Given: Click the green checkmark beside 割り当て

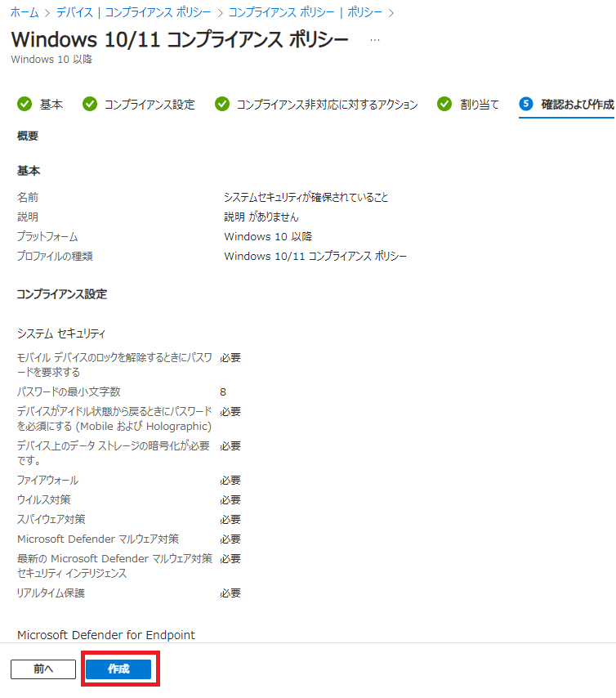Looking at the screenshot, I should tap(444, 104).
